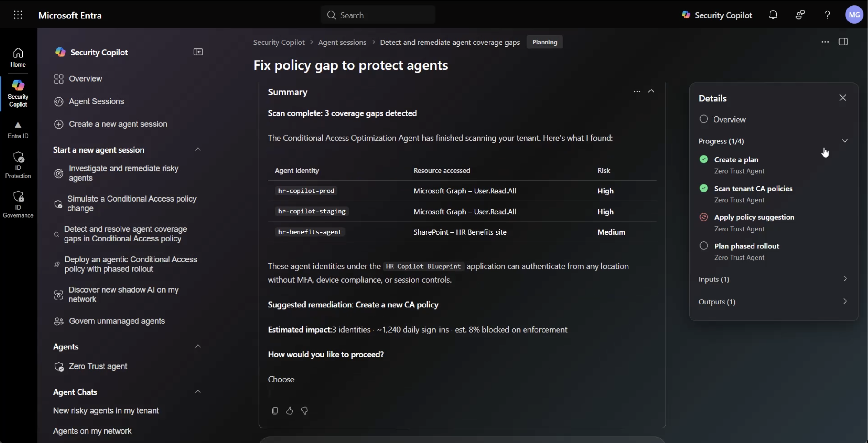Open the MG account avatar
The image size is (868, 443).
(x=854, y=15)
